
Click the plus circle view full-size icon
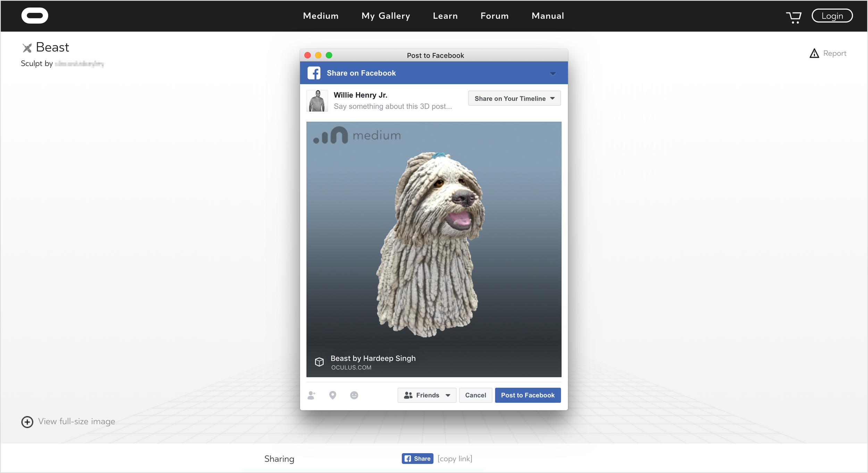pyautogui.click(x=27, y=422)
